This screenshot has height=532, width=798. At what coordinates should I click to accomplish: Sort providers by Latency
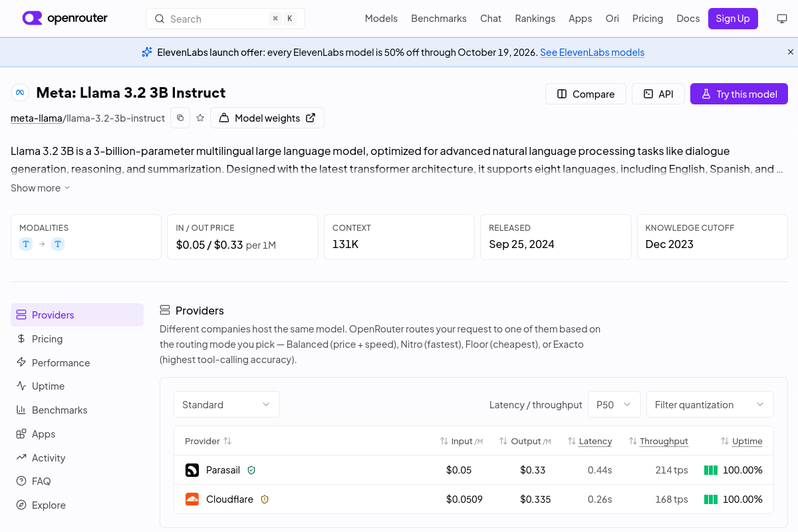click(x=589, y=441)
